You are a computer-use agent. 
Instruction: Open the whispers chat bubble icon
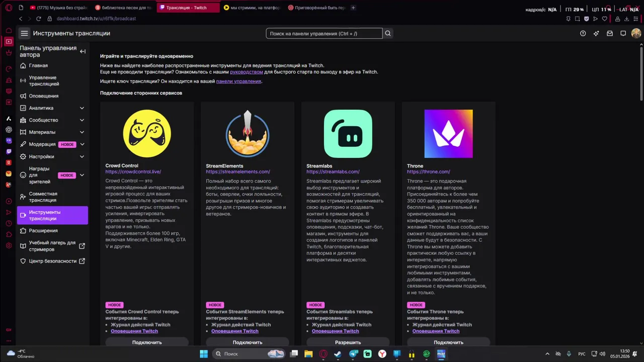click(623, 33)
